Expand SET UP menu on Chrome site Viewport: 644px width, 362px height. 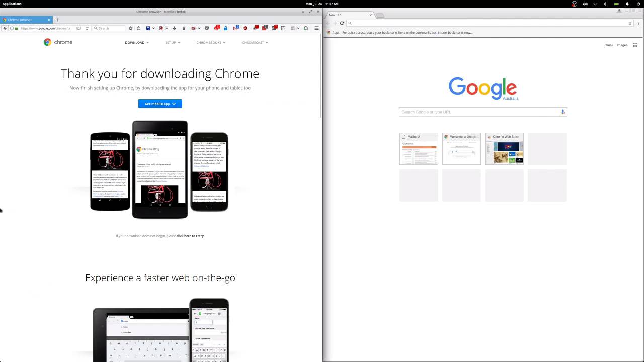173,43
